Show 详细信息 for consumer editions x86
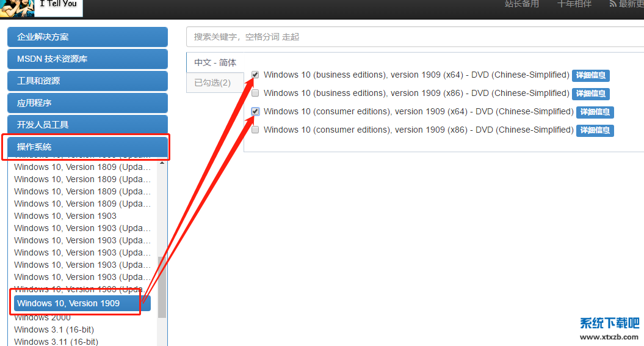This screenshot has width=644, height=346. pyautogui.click(x=595, y=130)
